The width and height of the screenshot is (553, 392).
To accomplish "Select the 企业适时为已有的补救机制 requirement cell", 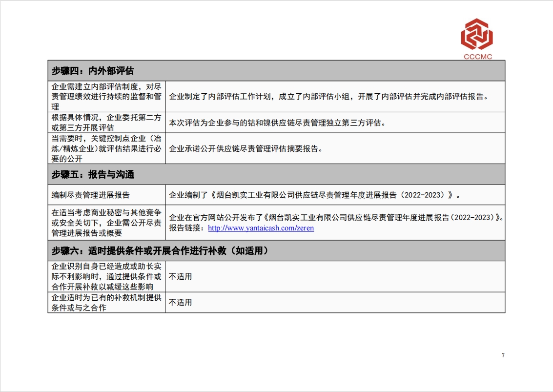I will click(x=106, y=302).
